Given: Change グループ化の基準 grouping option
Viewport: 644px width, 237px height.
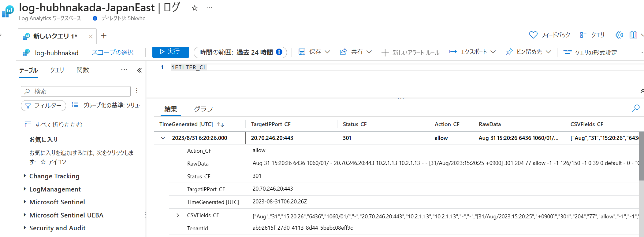Looking at the screenshot, I should 106,105.
